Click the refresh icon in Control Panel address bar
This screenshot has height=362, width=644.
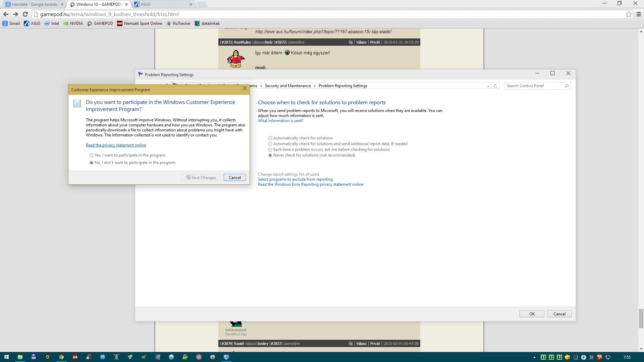495,86
